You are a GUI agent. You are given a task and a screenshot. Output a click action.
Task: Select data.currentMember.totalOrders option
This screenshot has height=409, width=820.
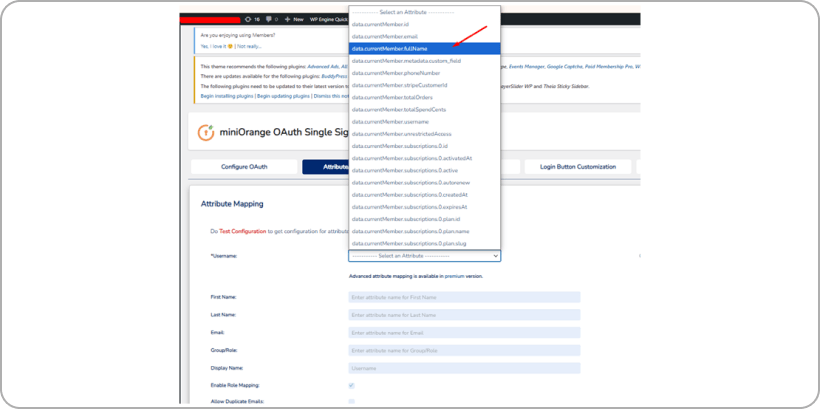425,97
